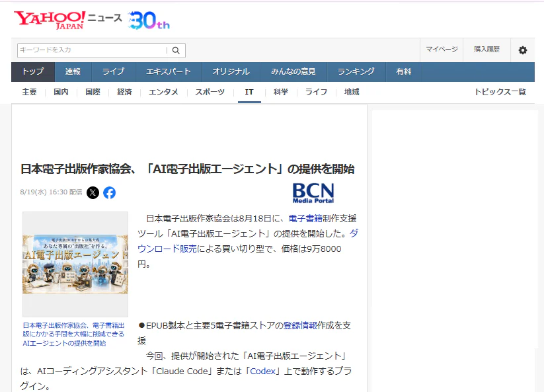
Task: Follow the 登録情報 link
Action: [x=300, y=325]
